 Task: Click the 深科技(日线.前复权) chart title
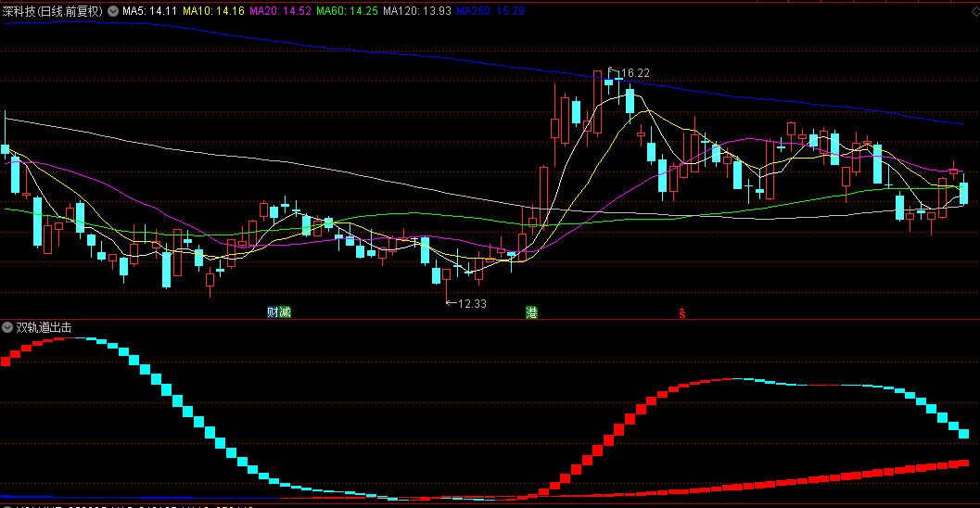click(x=53, y=10)
